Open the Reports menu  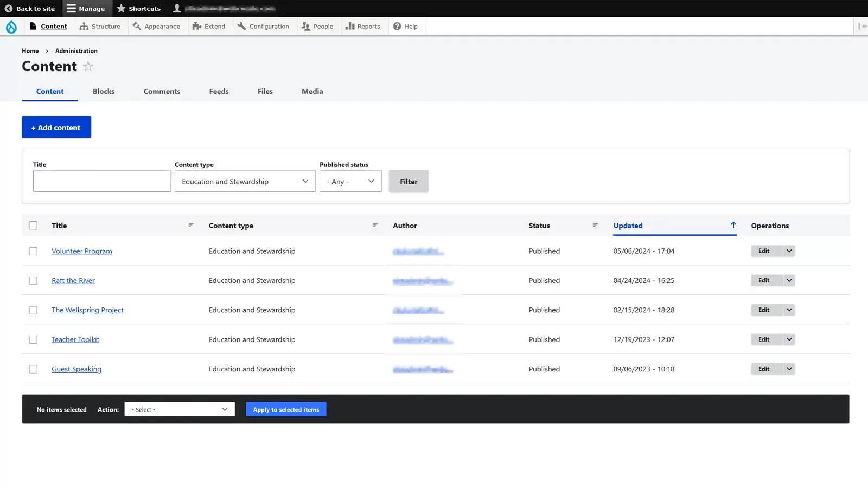[x=363, y=27]
